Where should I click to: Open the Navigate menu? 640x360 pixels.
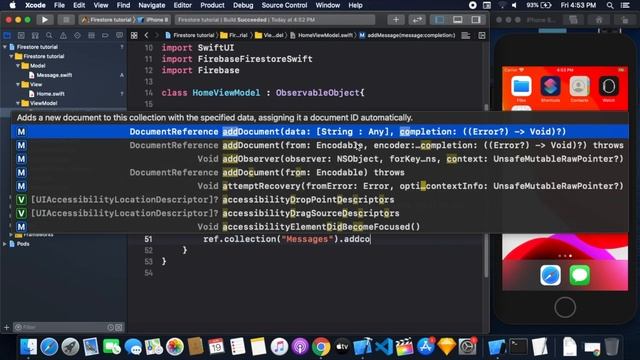click(x=151, y=5)
